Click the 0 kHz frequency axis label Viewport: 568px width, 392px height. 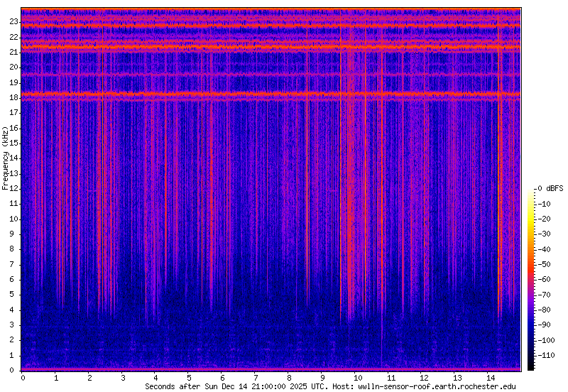pos(14,370)
